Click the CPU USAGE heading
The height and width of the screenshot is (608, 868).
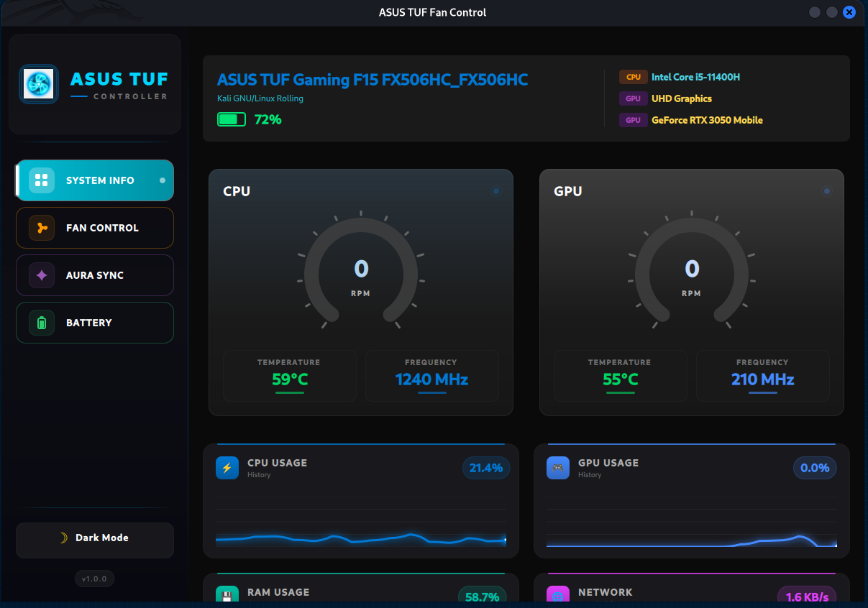(x=278, y=463)
